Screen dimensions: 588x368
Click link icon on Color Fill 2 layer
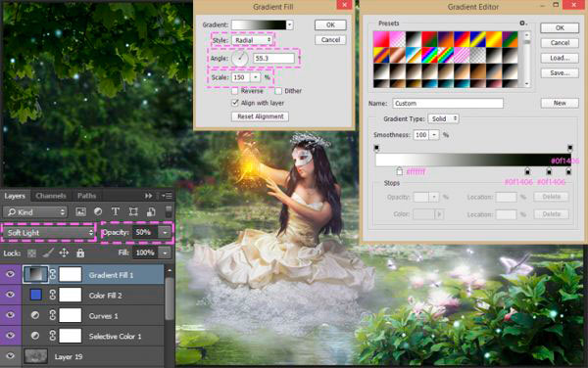[53, 296]
